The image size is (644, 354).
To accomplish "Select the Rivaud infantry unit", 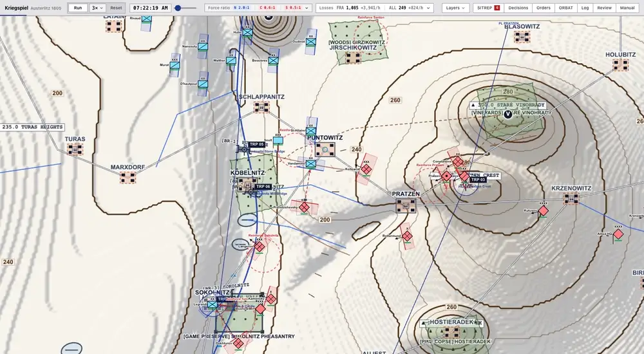I will point(146,19).
